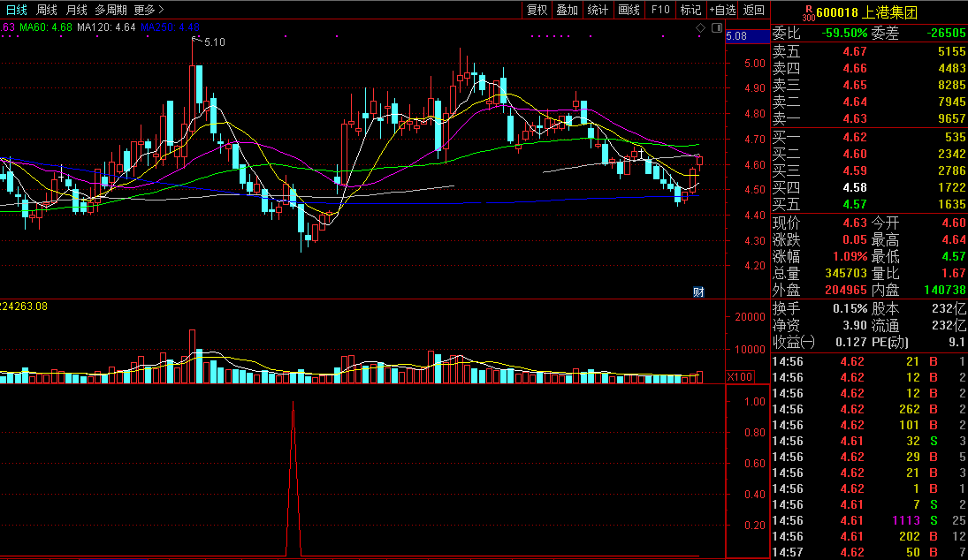This screenshot has width=968, height=560.
Task: Toggle the panel layout icon beside the diamond
Action: click(717, 27)
